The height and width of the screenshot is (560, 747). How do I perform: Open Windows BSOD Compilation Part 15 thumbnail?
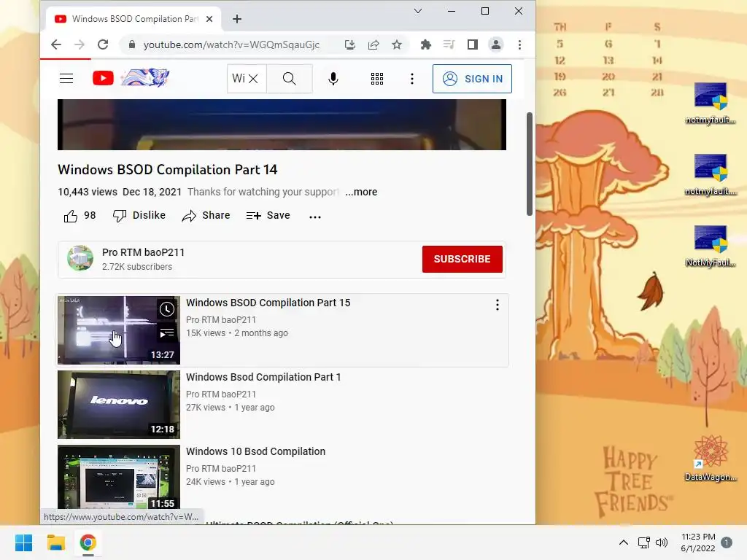[x=119, y=330]
